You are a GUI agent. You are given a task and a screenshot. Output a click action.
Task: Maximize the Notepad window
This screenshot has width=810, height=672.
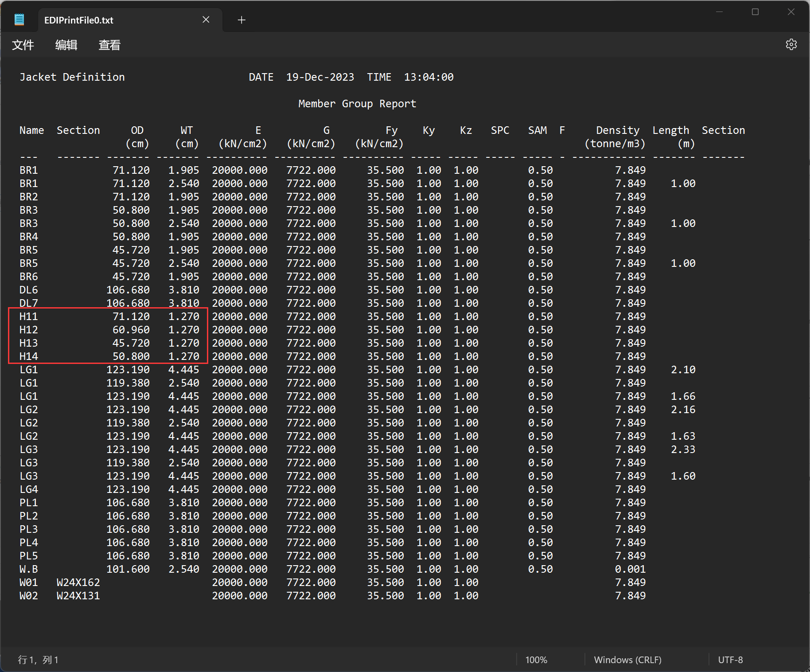[x=755, y=12]
